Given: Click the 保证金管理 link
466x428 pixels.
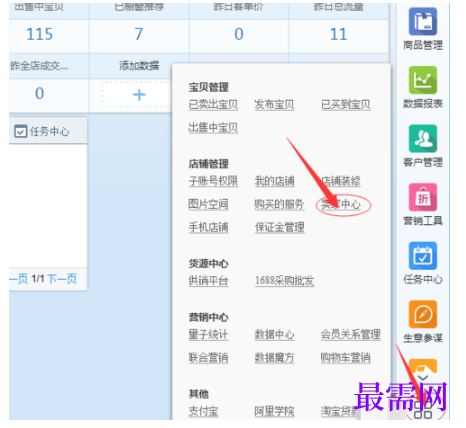Looking at the screenshot, I should 280,227.
